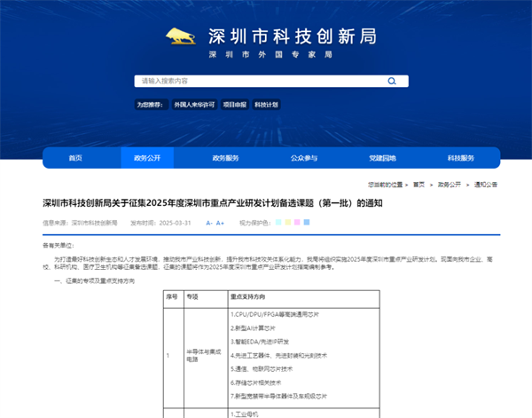Open the 政务服务 navigation tab
Viewport: 532px width, 418px height.
[225, 158]
